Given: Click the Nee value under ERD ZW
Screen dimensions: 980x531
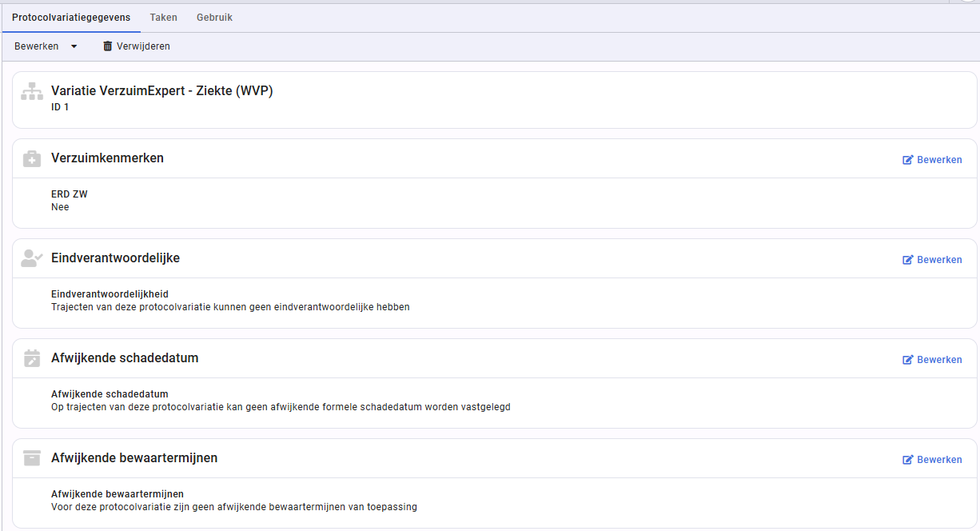Looking at the screenshot, I should [60, 207].
